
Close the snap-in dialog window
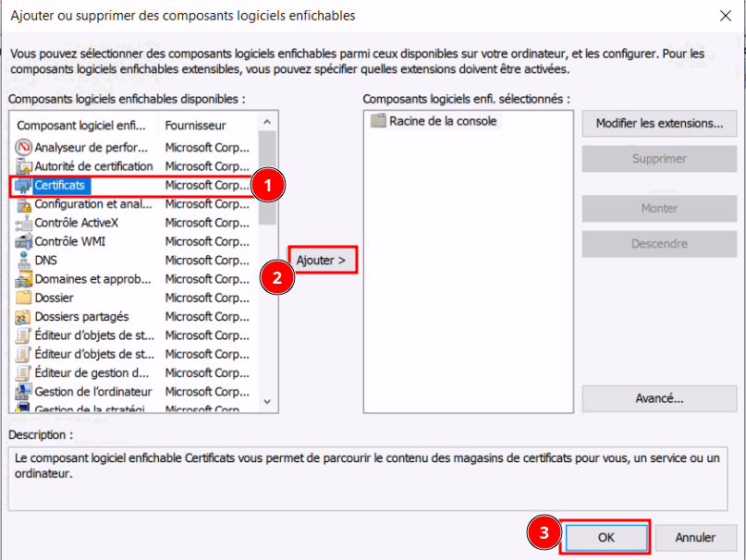tap(723, 16)
